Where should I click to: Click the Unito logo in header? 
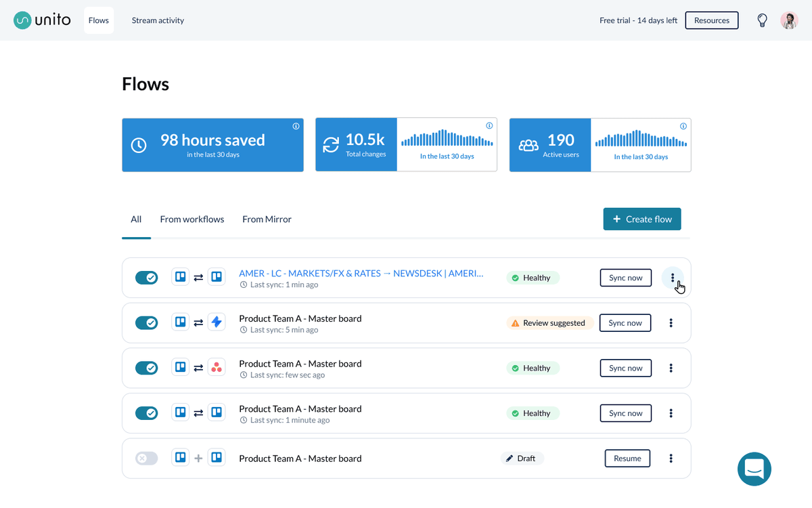pos(42,20)
